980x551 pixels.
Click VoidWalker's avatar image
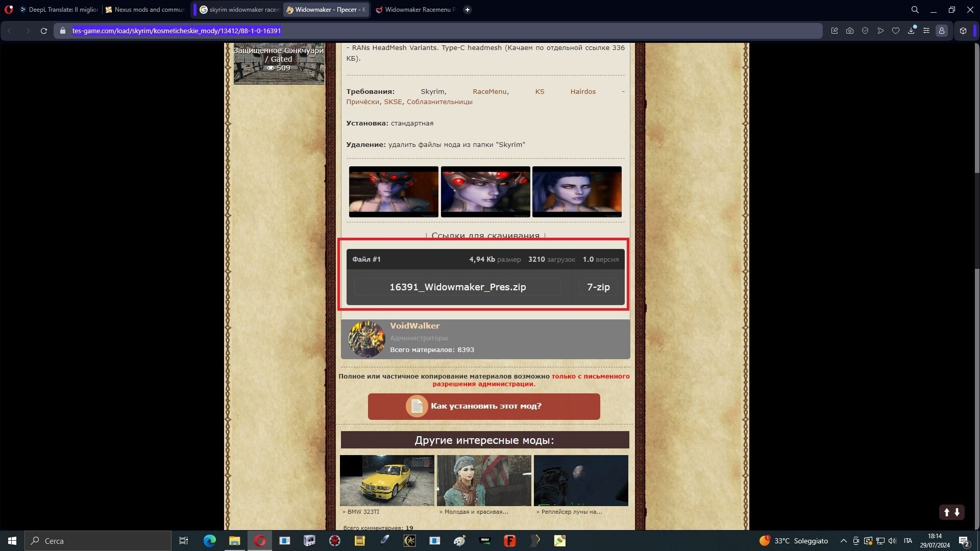(366, 339)
